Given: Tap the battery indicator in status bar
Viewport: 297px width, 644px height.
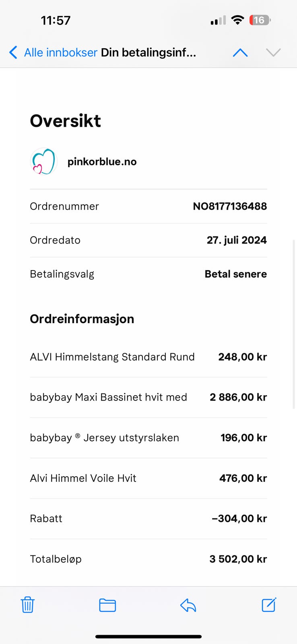Looking at the screenshot, I should (260, 20).
